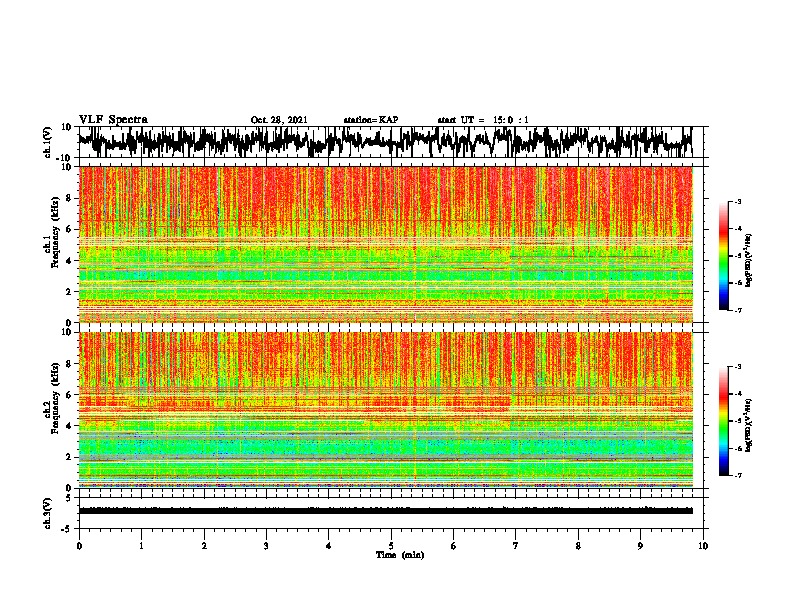Click the ch.1 colorbar log(PSD) unit label

(x=749, y=260)
